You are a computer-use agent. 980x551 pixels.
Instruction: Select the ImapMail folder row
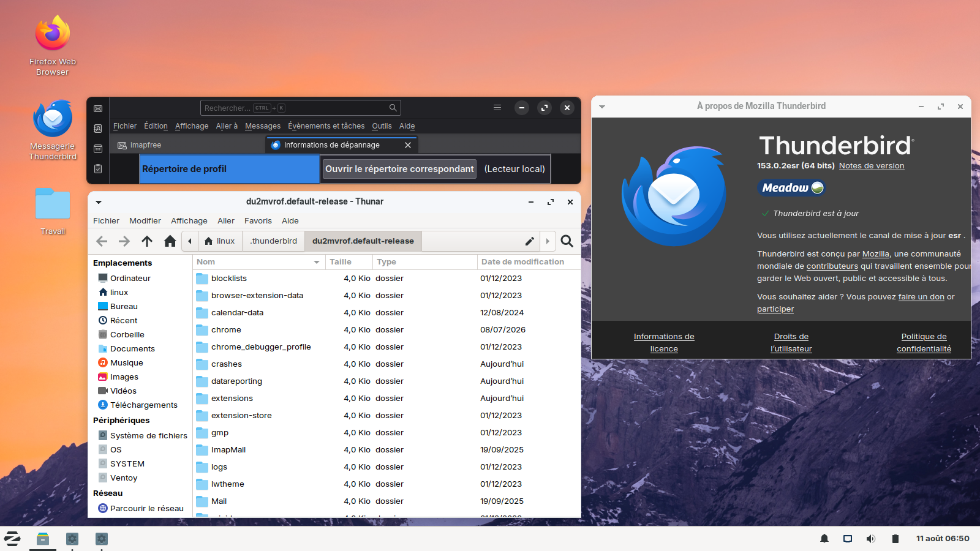[x=386, y=450]
